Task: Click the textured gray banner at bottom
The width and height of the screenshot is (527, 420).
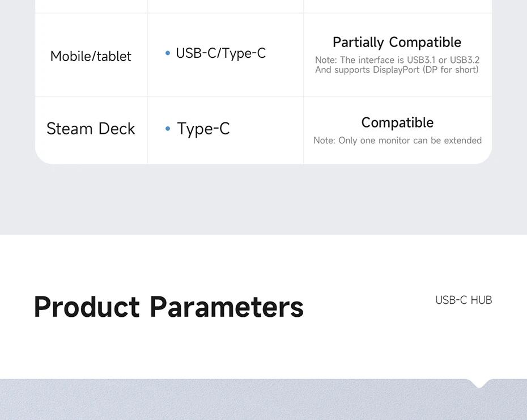Action: 263,400
